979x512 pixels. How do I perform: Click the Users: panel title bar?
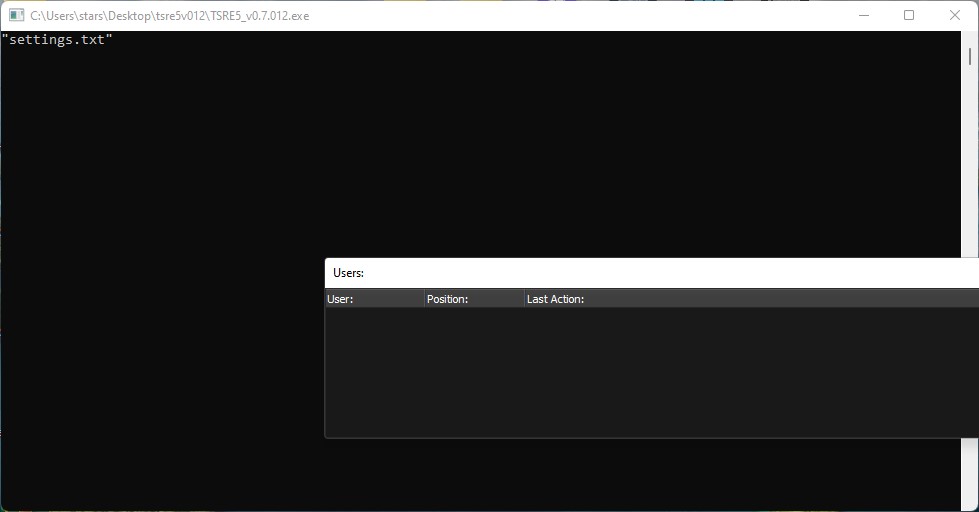coord(650,273)
